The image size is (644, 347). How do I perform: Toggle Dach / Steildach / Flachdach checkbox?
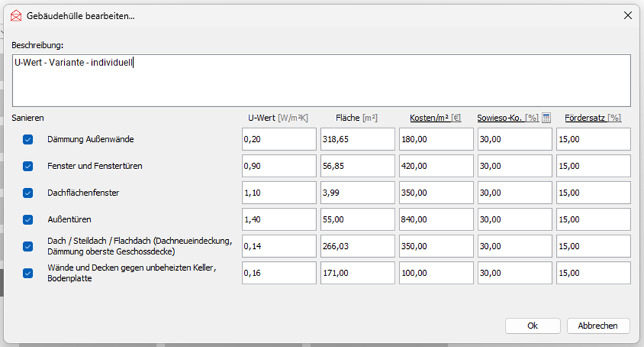pos(28,246)
